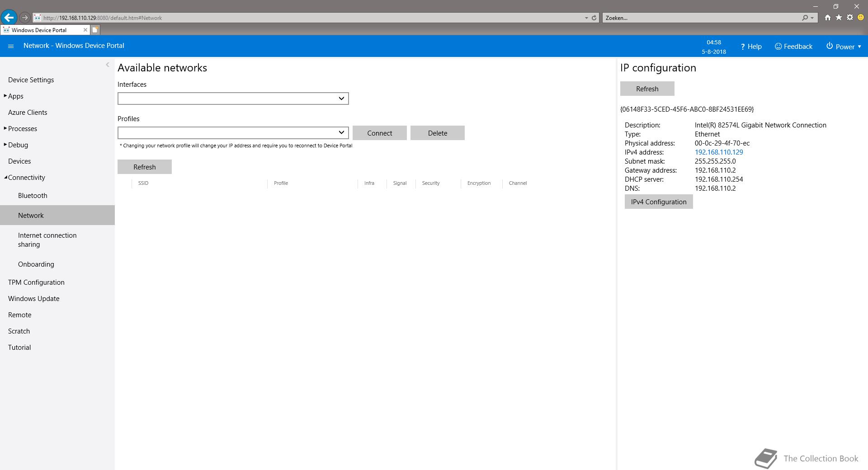Click the Delete profile button
The image size is (868, 470).
click(x=438, y=133)
